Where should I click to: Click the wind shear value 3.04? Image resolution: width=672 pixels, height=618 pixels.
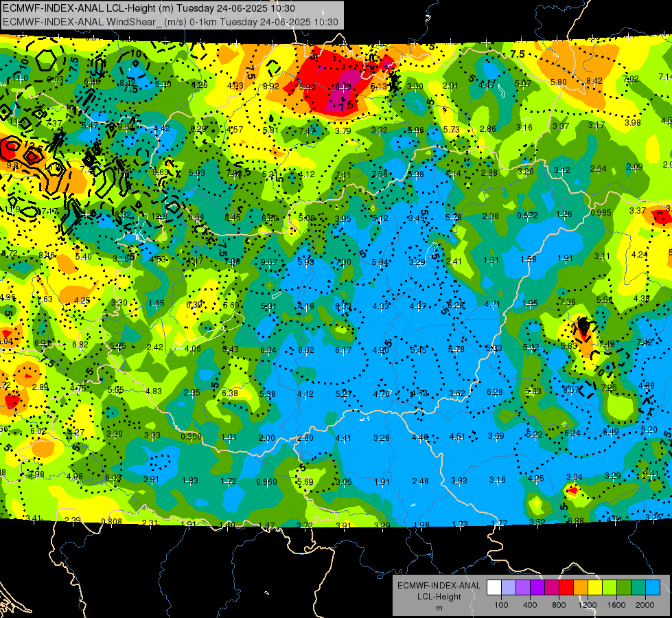pyautogui.click(x=575, y=477)
